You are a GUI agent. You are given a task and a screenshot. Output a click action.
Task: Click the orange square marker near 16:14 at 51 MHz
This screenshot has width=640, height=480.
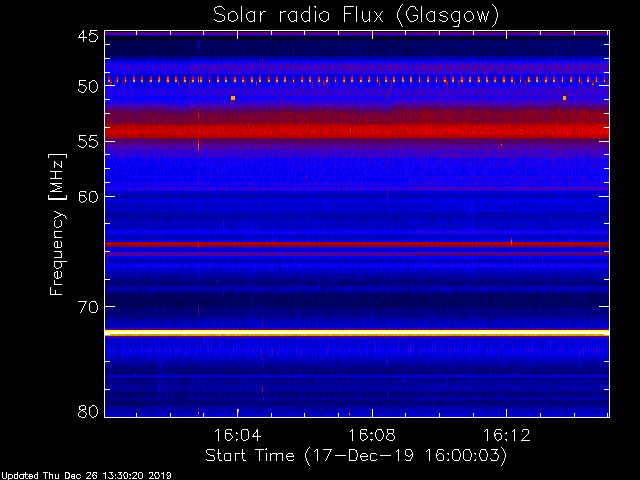click(x=564, y=98)
